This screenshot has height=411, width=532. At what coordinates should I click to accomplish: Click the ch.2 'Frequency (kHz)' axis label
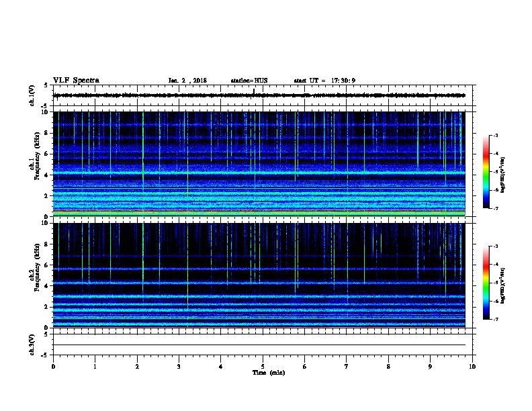(x=37, y=267)
